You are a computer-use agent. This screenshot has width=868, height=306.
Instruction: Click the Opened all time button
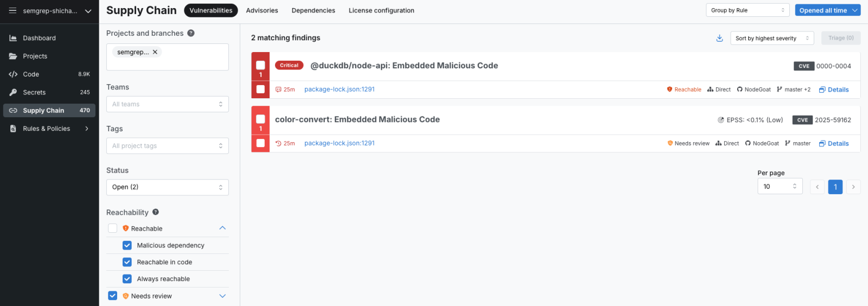click(827, 10)
